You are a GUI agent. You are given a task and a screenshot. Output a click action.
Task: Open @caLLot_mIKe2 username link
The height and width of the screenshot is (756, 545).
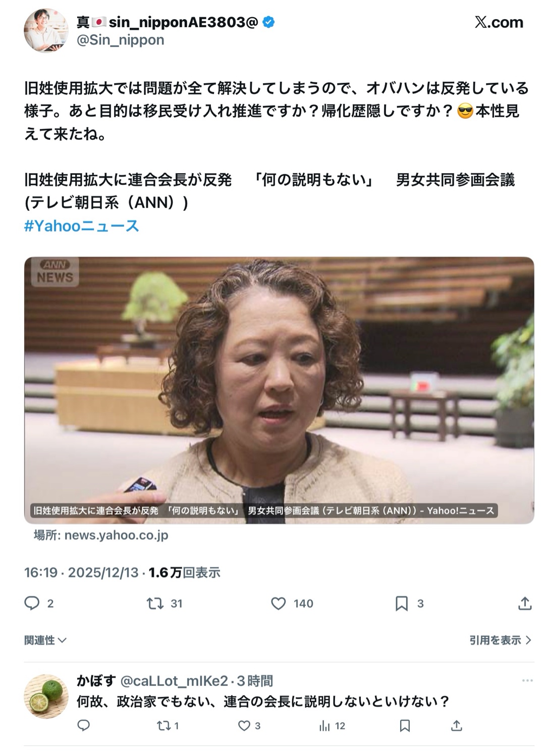click(174, 681)
